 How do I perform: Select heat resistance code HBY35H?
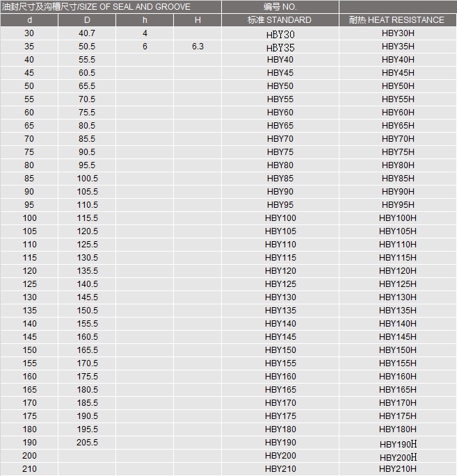pyautogui.click(x=398, y=47)
